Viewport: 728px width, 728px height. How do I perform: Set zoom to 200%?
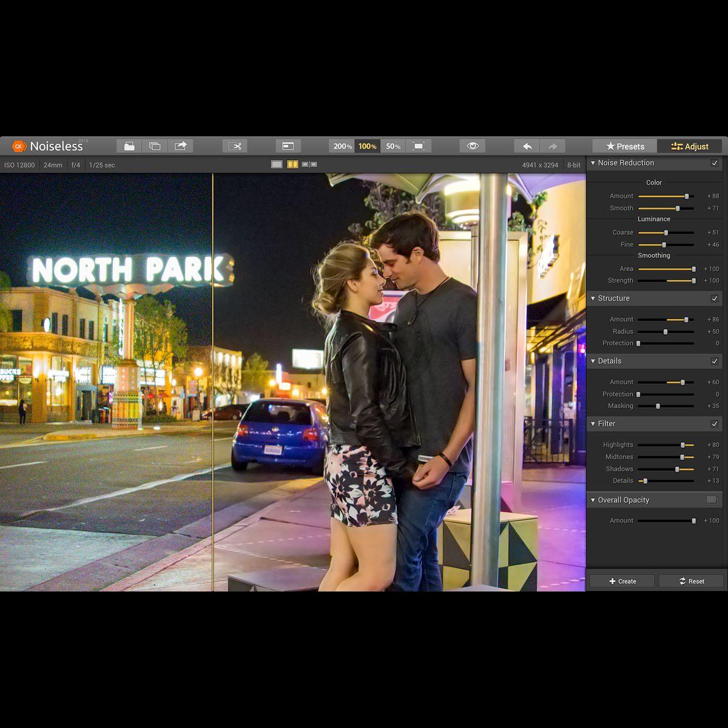coord(342,146)
